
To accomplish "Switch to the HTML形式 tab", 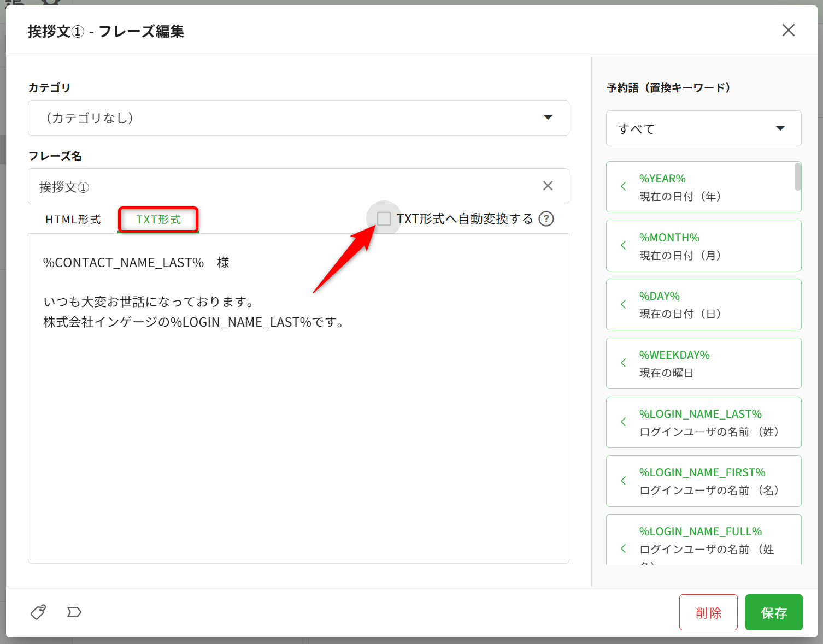I will [73, 220].
